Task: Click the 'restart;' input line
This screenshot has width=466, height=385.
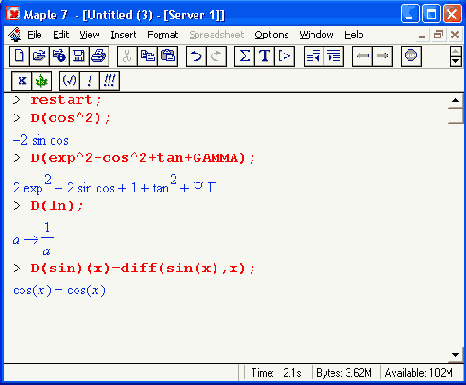Action: [65, 100]
